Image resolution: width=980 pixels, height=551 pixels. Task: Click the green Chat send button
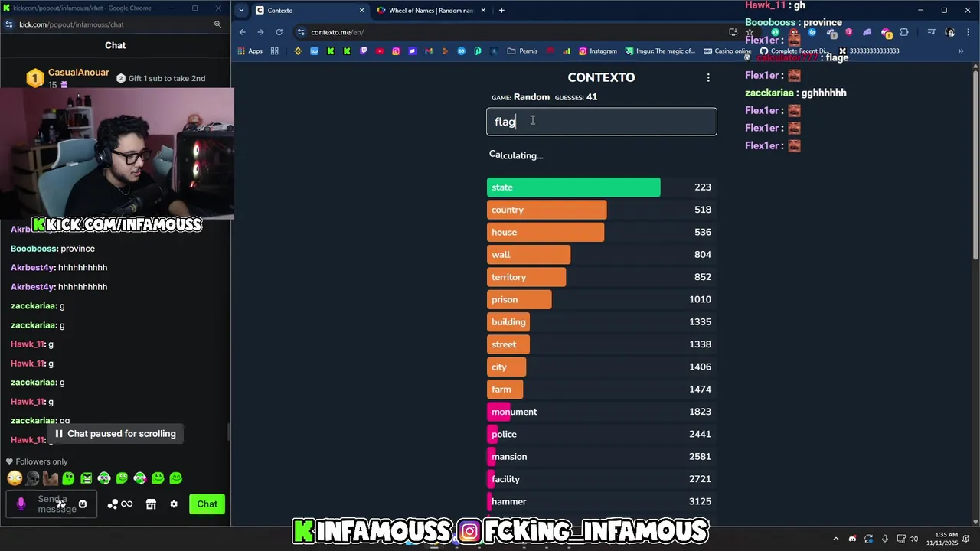click(x=207, y=504)
